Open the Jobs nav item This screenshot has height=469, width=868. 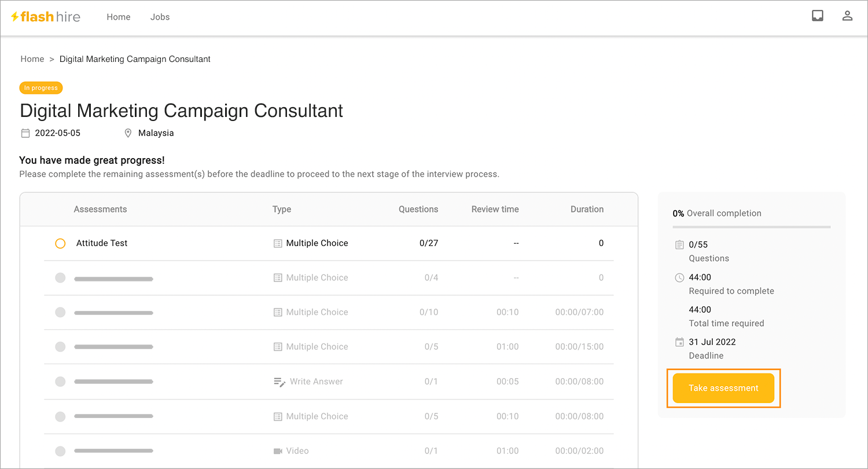[160, 17]
